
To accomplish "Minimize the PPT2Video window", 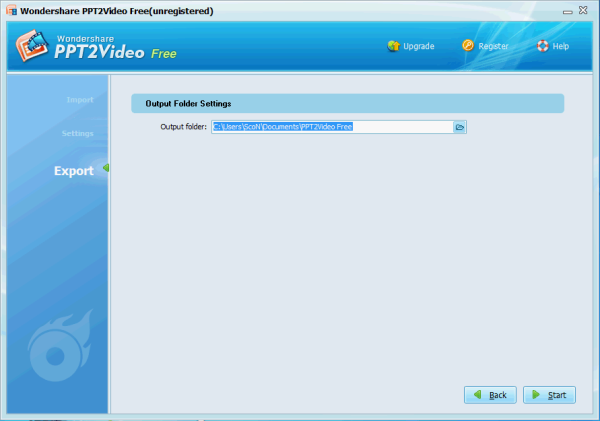I will tap(568, 11).
